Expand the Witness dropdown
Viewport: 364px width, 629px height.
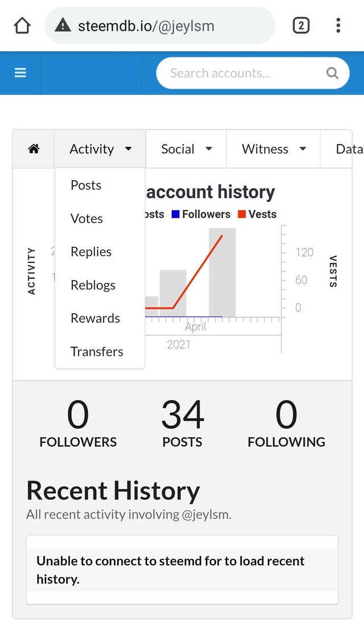click(274, 149)
